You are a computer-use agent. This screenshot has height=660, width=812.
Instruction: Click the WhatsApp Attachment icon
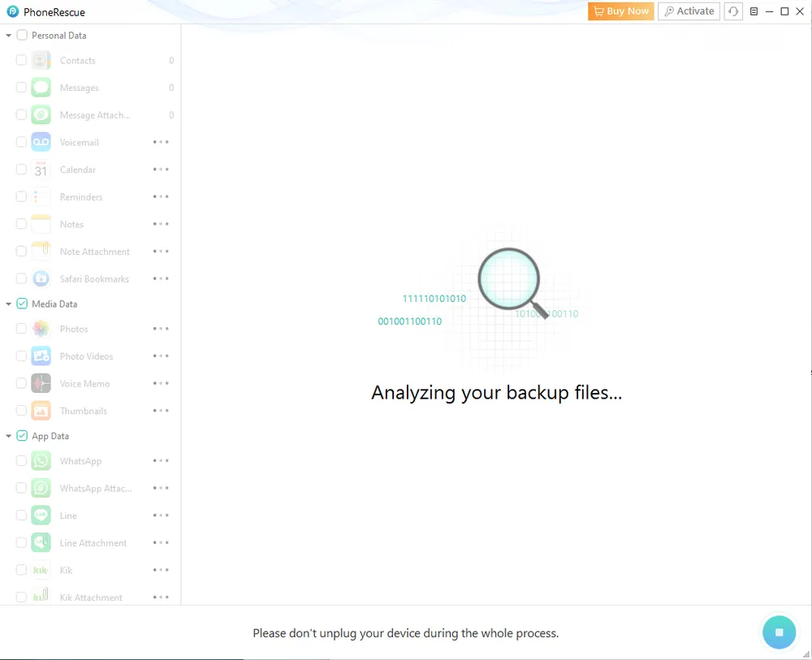41,488
